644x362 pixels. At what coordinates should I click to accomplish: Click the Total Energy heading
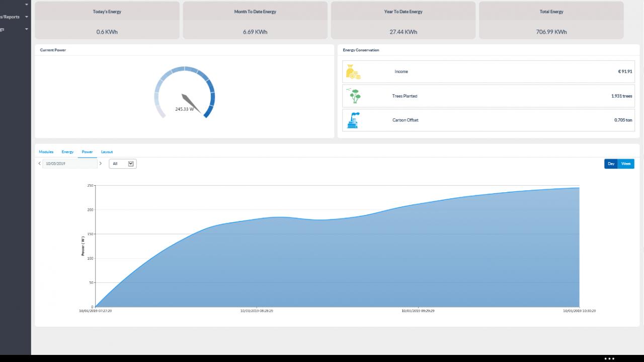point(551,12)
